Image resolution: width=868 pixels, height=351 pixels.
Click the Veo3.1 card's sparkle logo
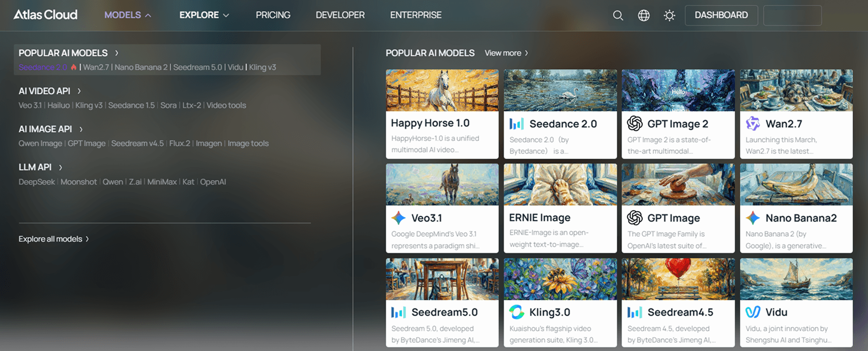point(398,218)
